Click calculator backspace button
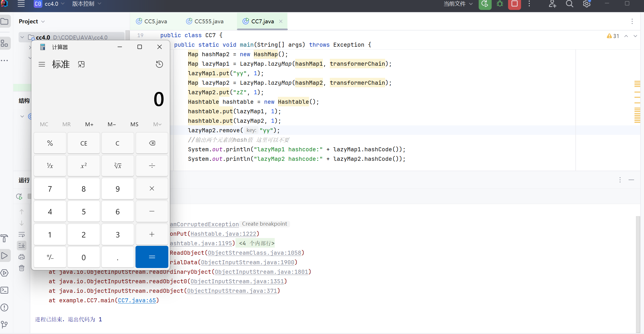644x334 pixels. (152, 143)
